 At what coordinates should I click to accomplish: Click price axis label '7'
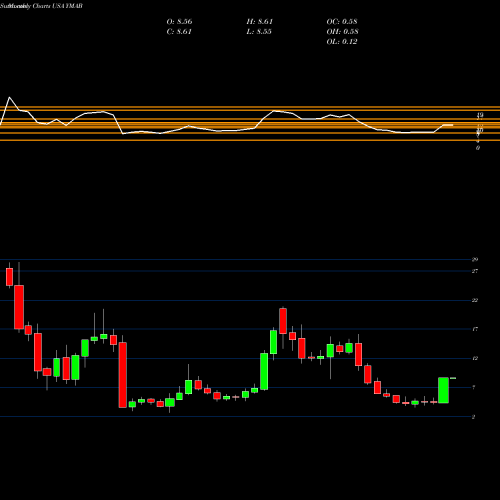[x=474, y=387]
